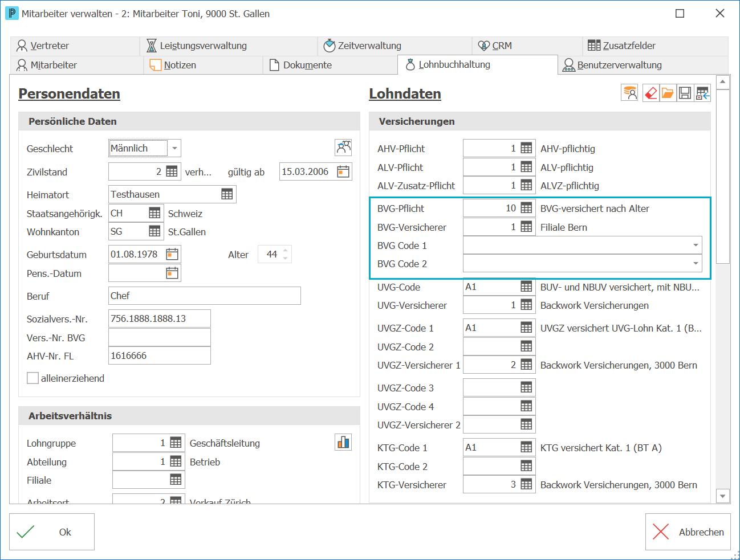Image resolution: width=740 pixels, height=560 pixels.
Task: Click the floppy disk save icon
Action: [685, 93]
